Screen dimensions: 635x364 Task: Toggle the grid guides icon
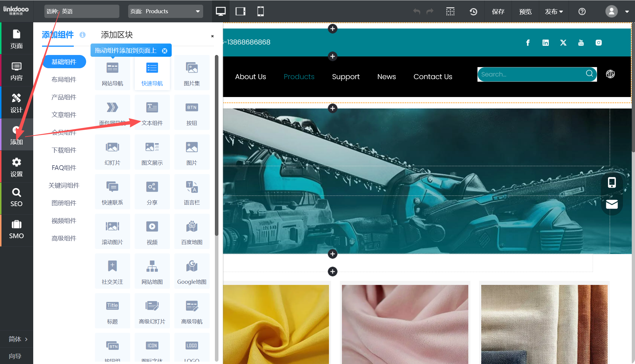click(450, 11)
